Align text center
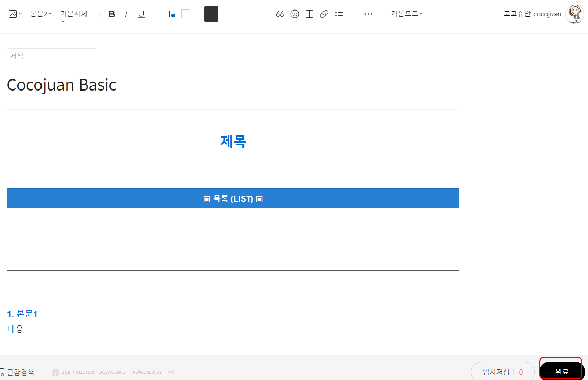This screenshot has height=380, width=588. click(x=226, y=14)
